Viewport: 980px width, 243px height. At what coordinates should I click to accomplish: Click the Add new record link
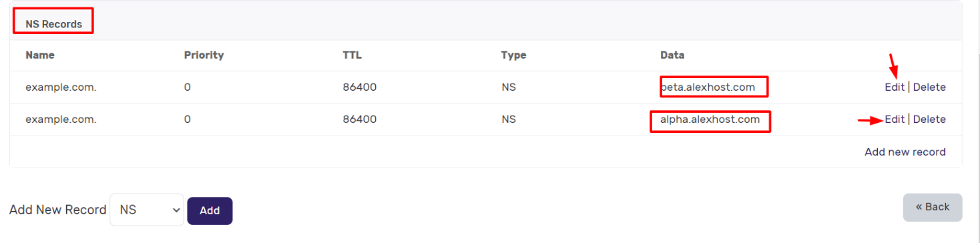(x=905, y=152)
